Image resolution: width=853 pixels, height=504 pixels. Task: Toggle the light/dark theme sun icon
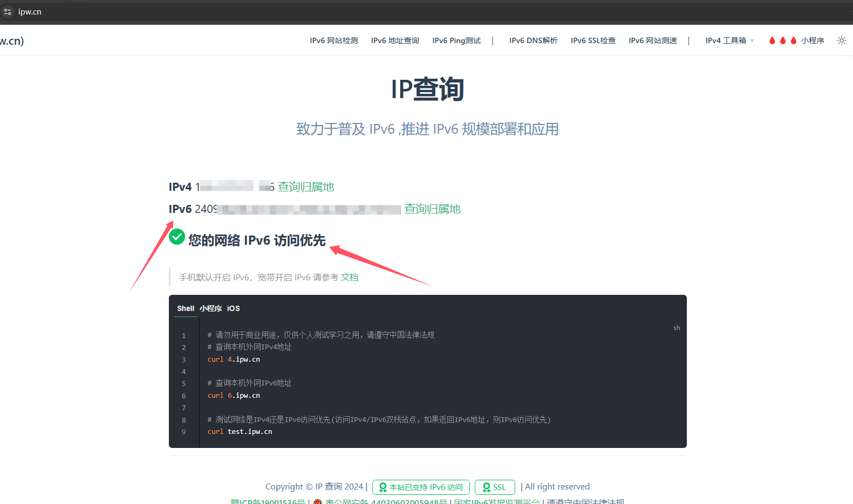[x=841, y=40]
